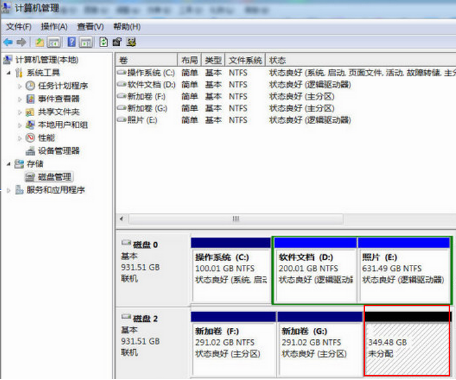456x380 pixels.
Task: Open the 操作(A) menu
Action: click(54, 27)
